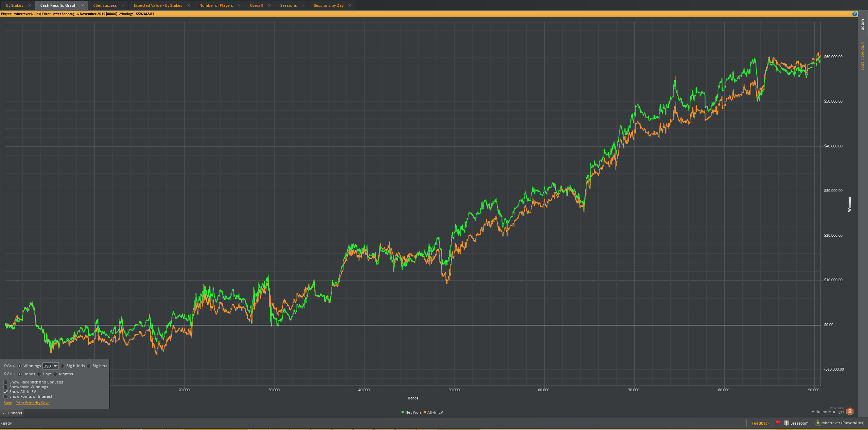
Task: Click the 50.000 X-axis label
Action: click(454, 390)
